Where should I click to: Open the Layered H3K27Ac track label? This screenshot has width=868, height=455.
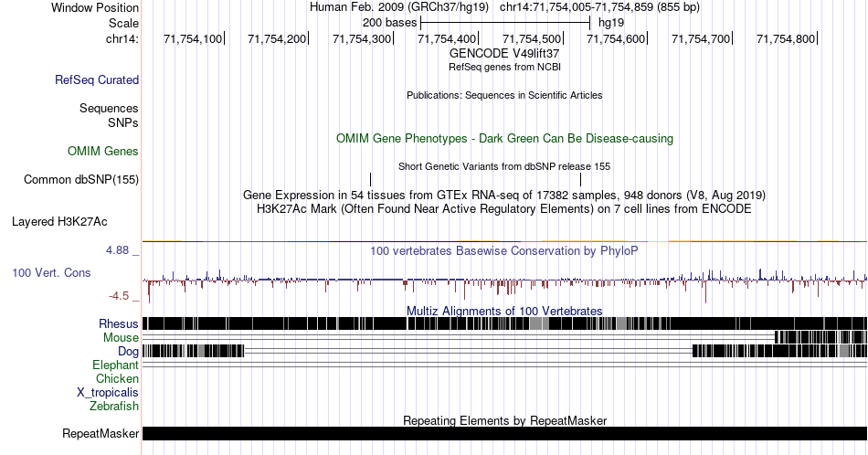[59, 221]
